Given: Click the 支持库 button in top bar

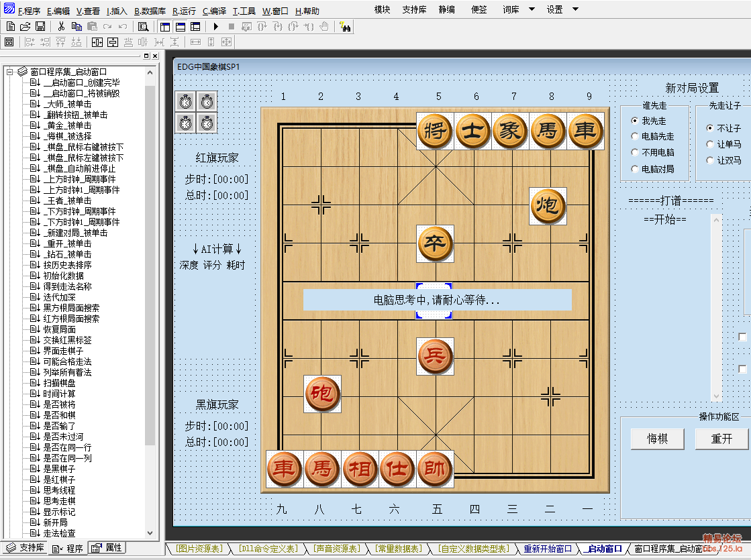Looking at the screenshot, I should point(414,9).
